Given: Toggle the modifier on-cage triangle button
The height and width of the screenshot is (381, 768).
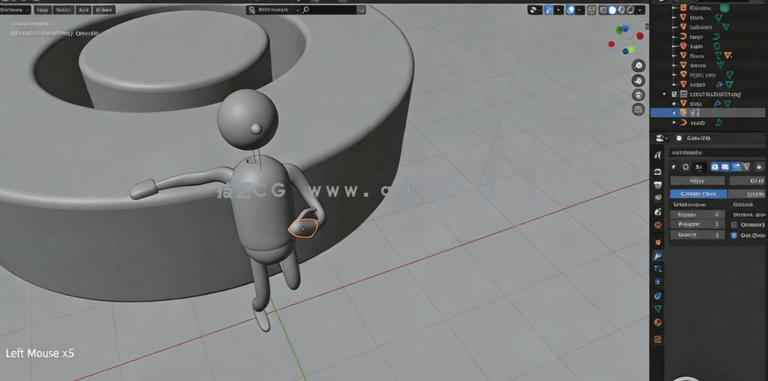Looking at the screenshot, I should coord(746,167).
